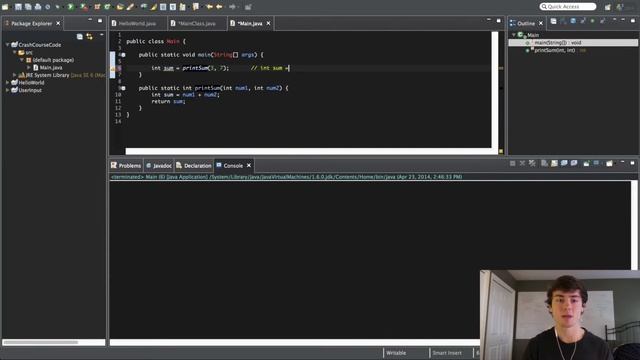Click Smart Insert in status bar
Screen dimensions: 640x360
point(447,353)
